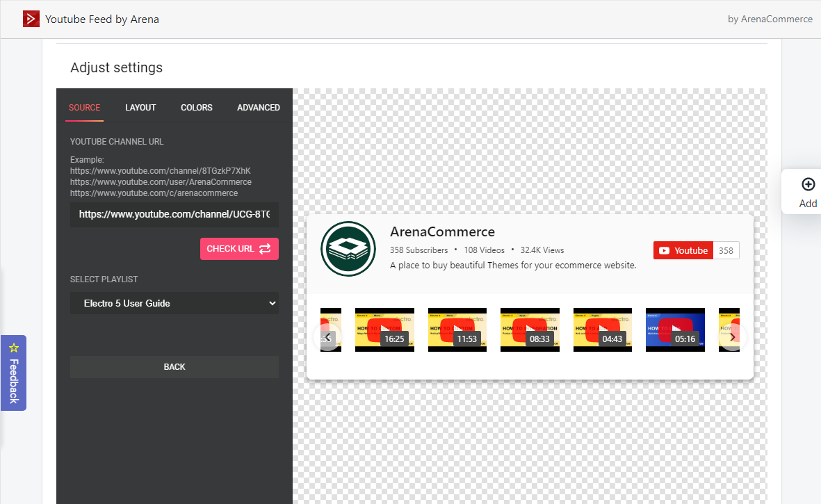
Task: Click the '108 Videos' channel stat
Action: (485, 250)
